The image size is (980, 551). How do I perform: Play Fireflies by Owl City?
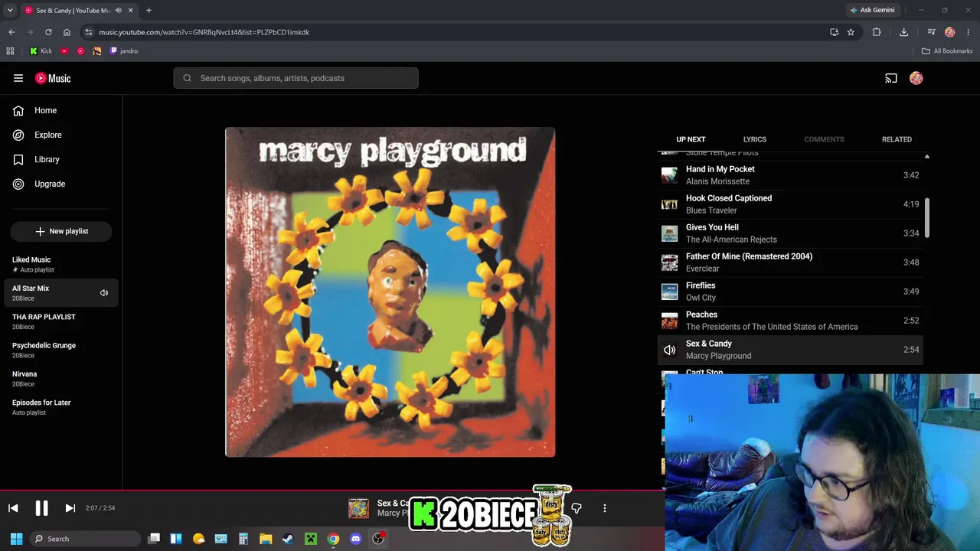(x=790, y=292)
